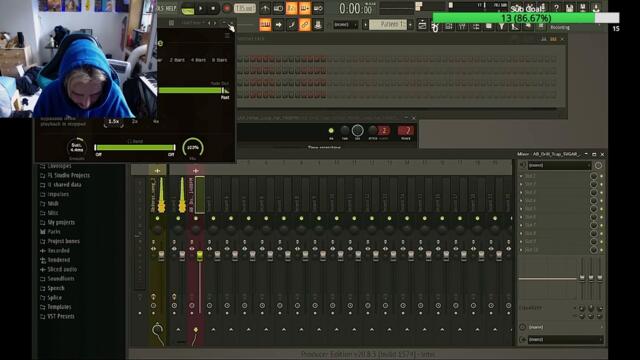This screenshot has width=640, height=360.
Task: Select the 8 Bars loop length
Action: (220, 60)
